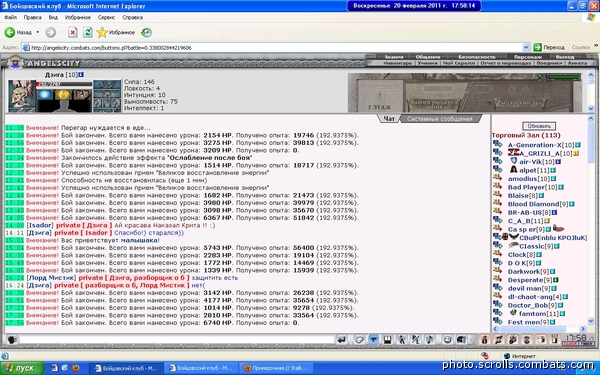This screenshot has height=375, width=600.
Task: Open the Безопасность game menu
Action: (477, 57)
